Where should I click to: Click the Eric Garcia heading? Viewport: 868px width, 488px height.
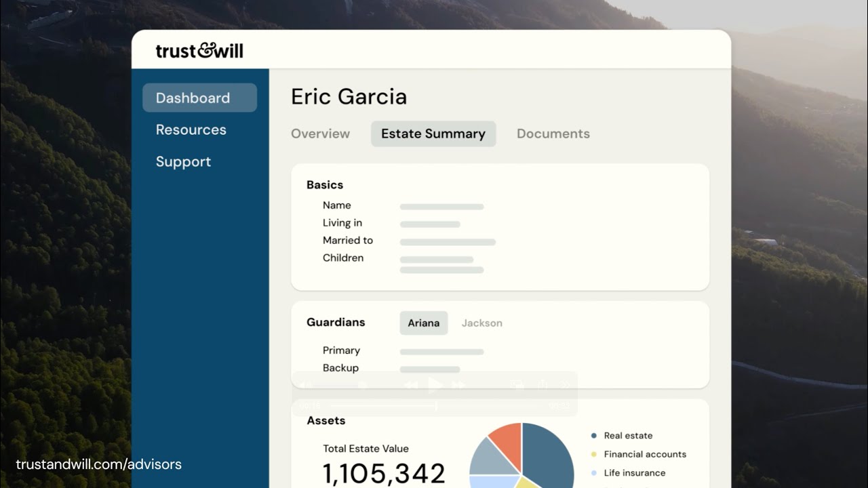click(x=349, y=96)
